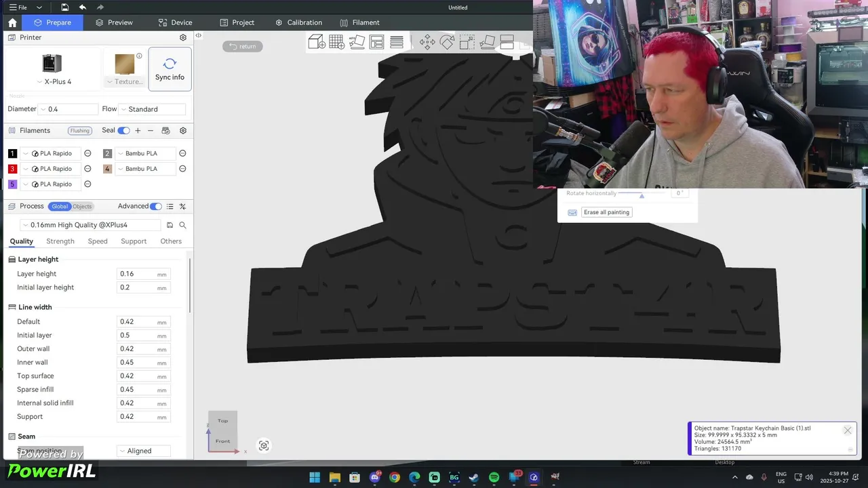Viewport: 868px width, 488px height.
Task: Click the Add model cube icon
Action: (317, 42)
